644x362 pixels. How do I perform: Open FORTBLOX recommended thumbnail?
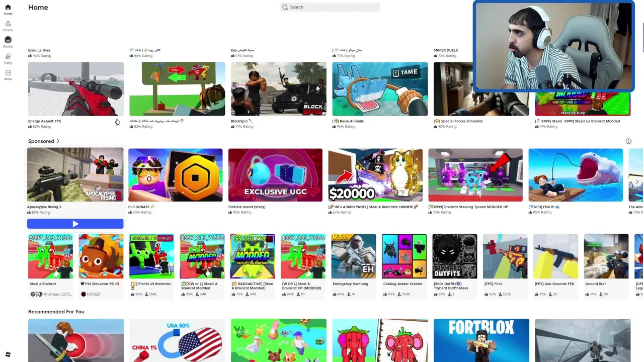tap(481, 340)
